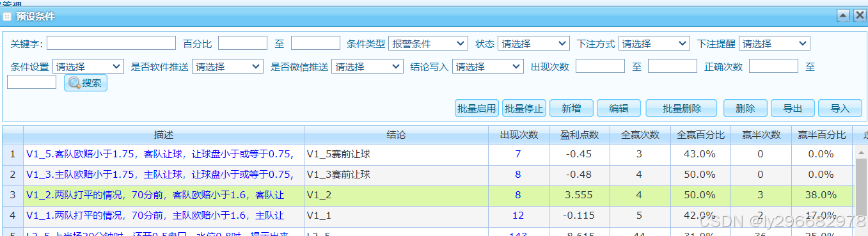Viewport: 868px width, 236px height.
Task: Click the 导出 button
Action: 793,109
